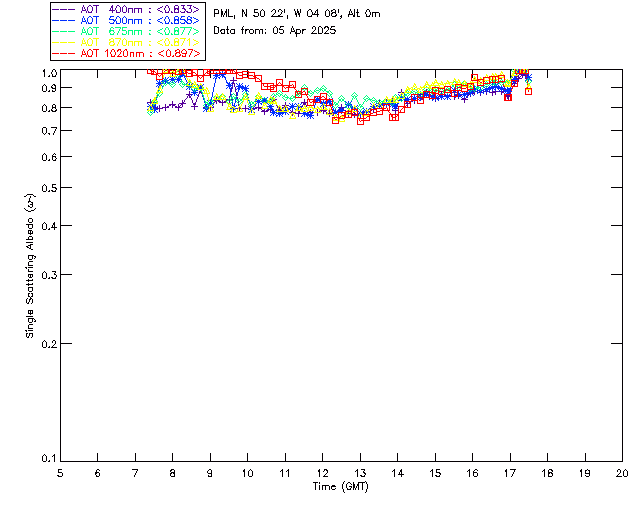Click the 'Data from: 05 Apr 2025' label
This screenshot has width=640, height=512.
pyautogui.click(x=275, y=31)
